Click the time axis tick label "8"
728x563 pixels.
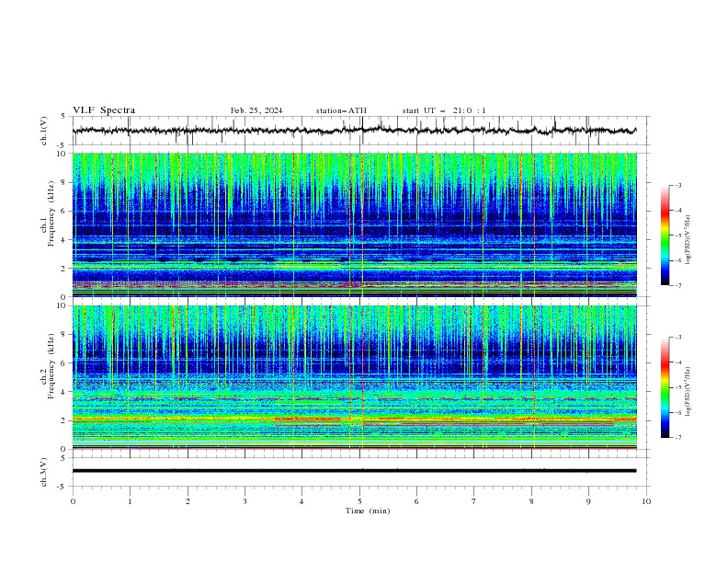(531, 501)
